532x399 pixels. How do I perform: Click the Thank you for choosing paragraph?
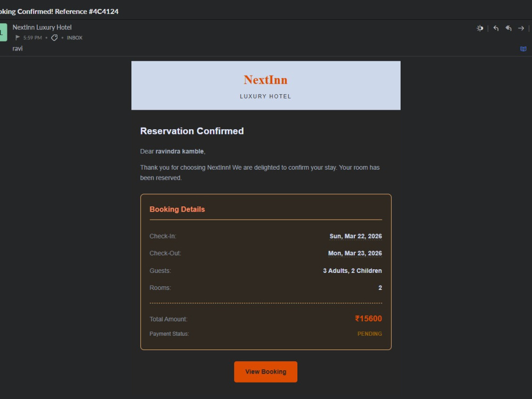tap(260, 173)
